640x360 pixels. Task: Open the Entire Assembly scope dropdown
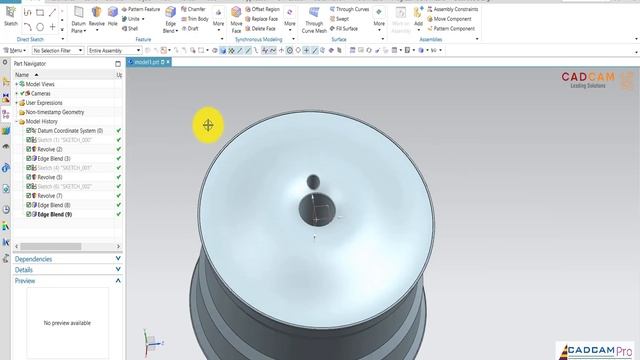(x=114, y=50)
